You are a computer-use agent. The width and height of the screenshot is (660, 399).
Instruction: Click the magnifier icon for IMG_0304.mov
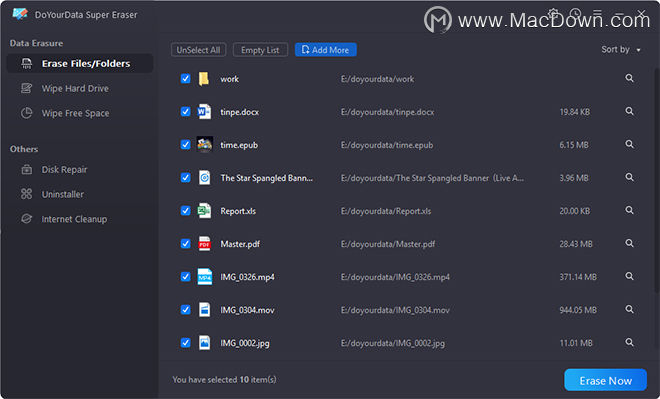click(629, 309)
